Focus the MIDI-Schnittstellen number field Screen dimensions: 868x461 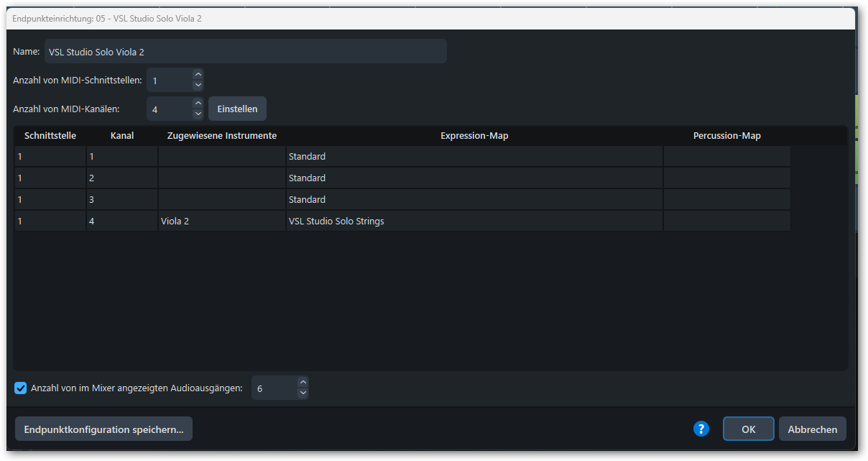tap(170, 80)
